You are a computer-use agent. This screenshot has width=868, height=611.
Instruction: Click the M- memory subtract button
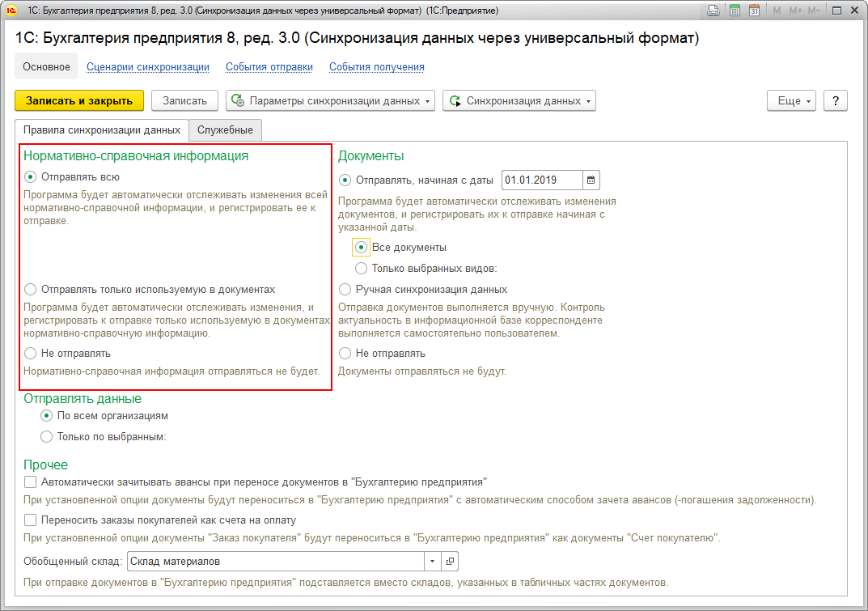(814, 11)
